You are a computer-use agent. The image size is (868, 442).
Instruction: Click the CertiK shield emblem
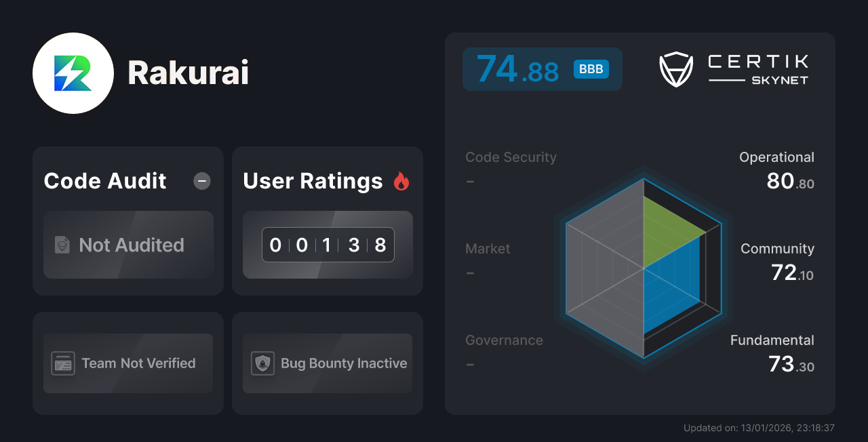pos(675,68)
